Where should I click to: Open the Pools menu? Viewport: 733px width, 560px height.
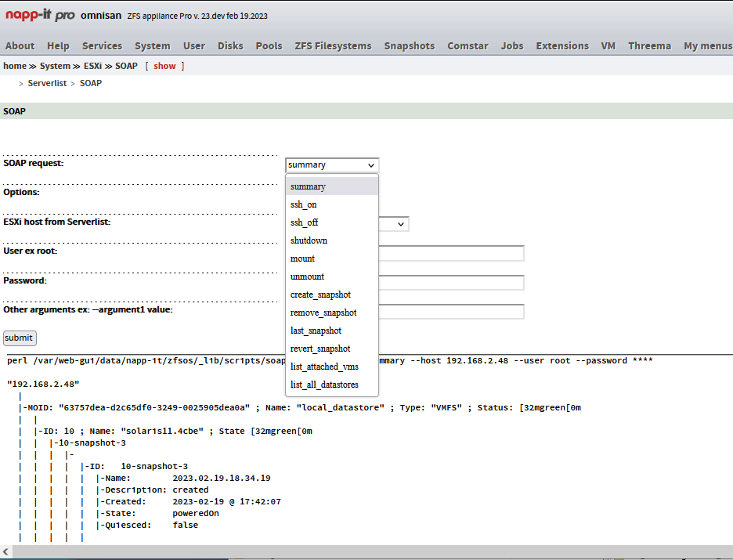269,45
